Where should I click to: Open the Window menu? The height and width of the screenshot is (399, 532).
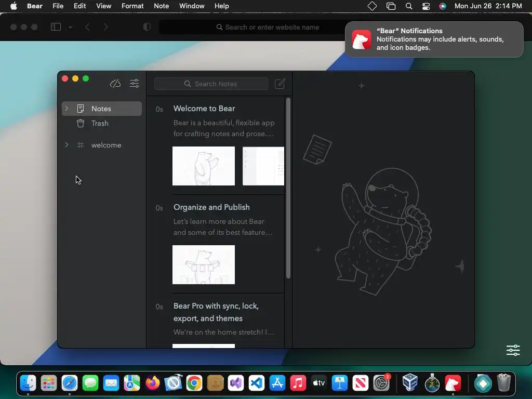coord(192,6)
